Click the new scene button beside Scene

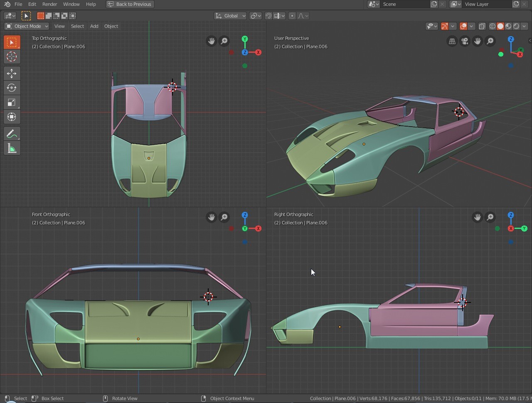click(433, 4)
